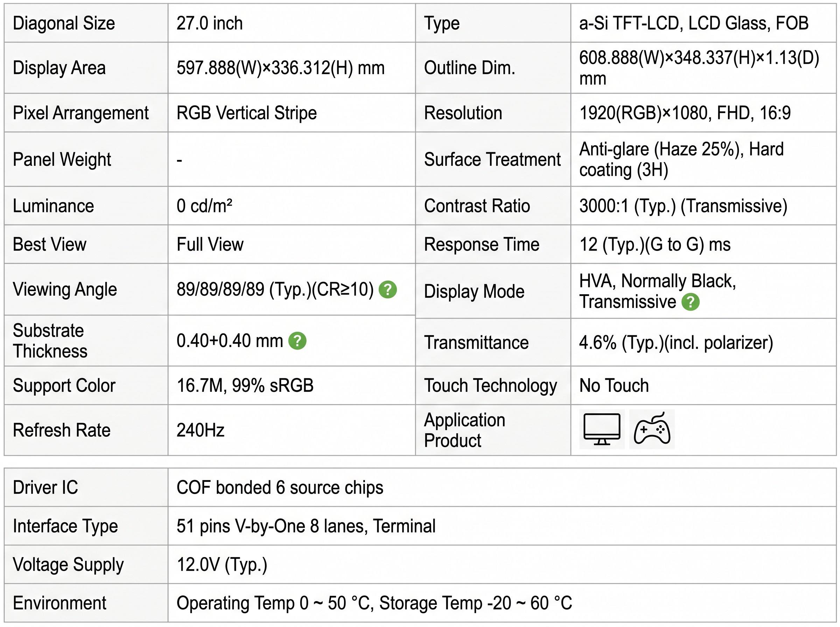Select the 240Hz refresh rate value

coord(201,430)
